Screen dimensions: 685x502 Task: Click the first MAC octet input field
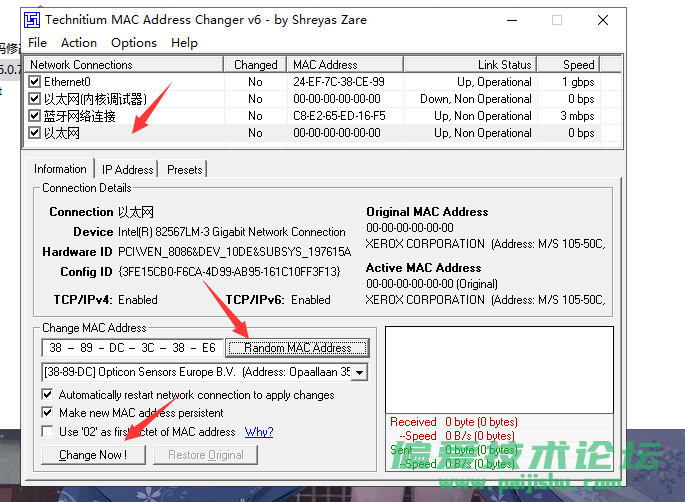[x=57, y=348]
